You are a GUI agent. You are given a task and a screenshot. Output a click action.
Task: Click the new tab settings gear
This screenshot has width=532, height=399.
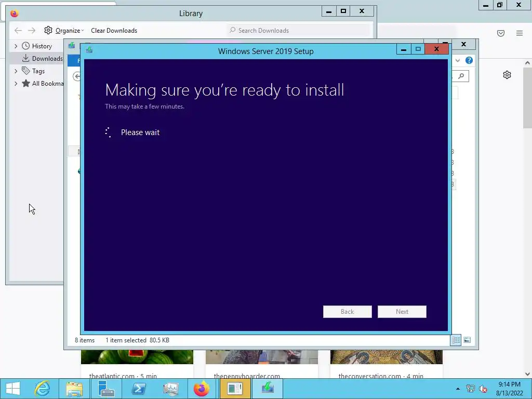click(x=507, y=75)
